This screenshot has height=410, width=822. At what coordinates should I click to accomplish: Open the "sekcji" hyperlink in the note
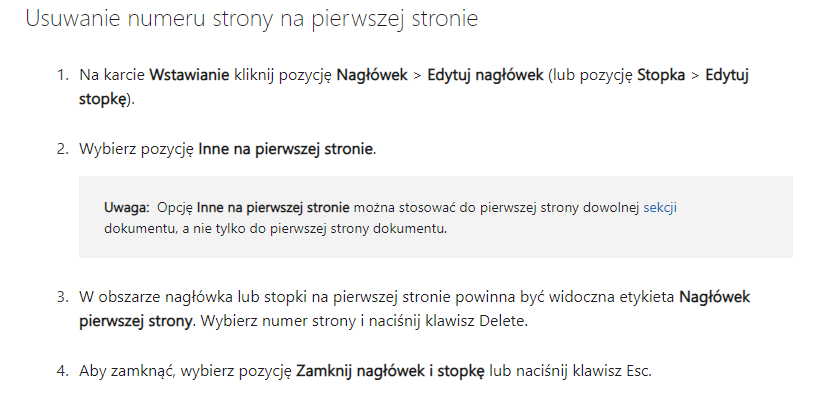(659, 208)
